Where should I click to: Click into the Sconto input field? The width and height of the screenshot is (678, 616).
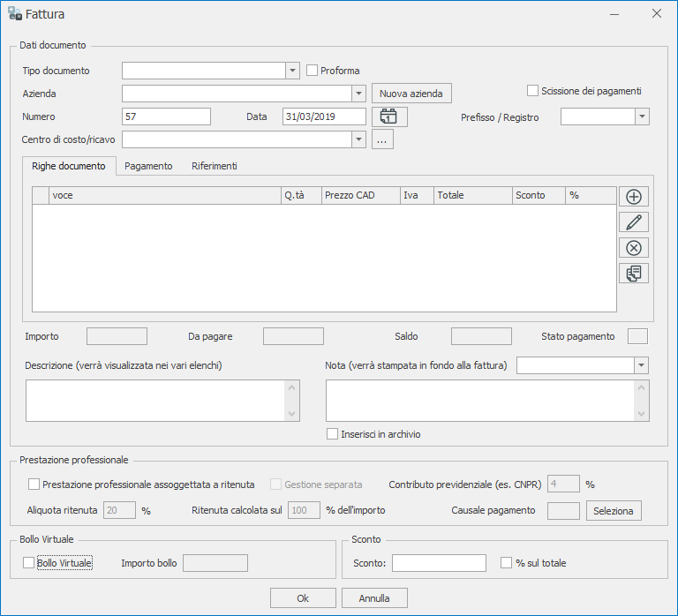(439, 563)
